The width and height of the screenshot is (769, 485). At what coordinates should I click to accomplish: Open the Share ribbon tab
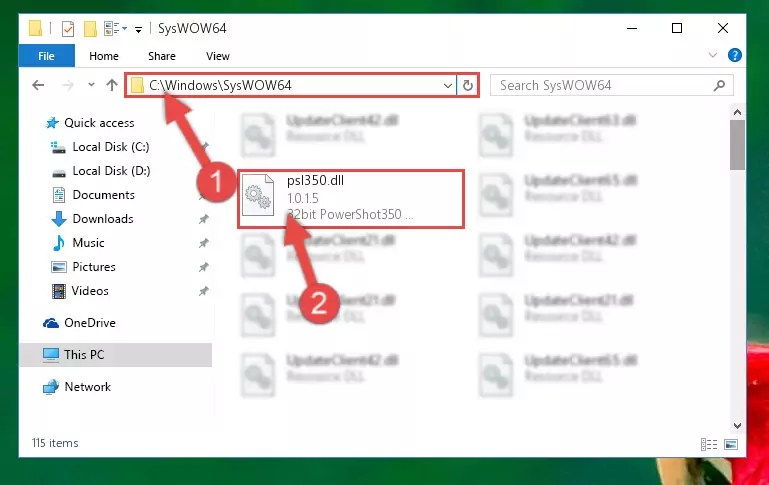pos(162,56)
